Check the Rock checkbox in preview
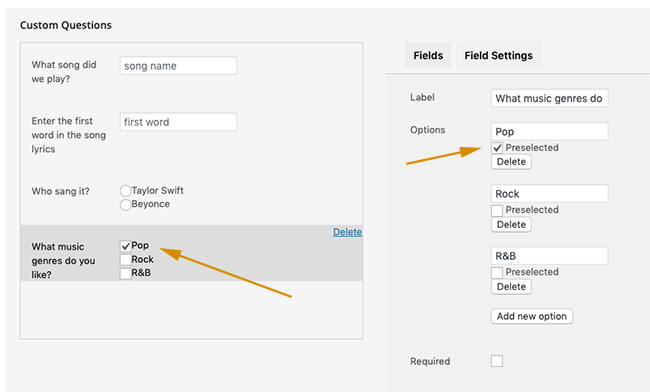Screen dimensions: 650x392 pyautogui.click(x=125, y=260)
